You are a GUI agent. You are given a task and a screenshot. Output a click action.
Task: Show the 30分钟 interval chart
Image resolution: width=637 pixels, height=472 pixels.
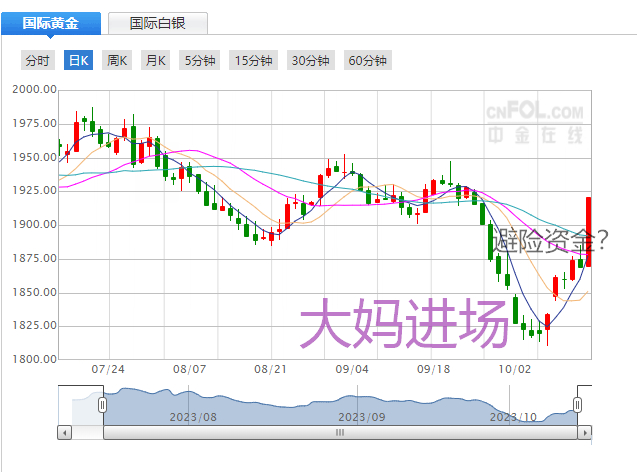(310, 61)
